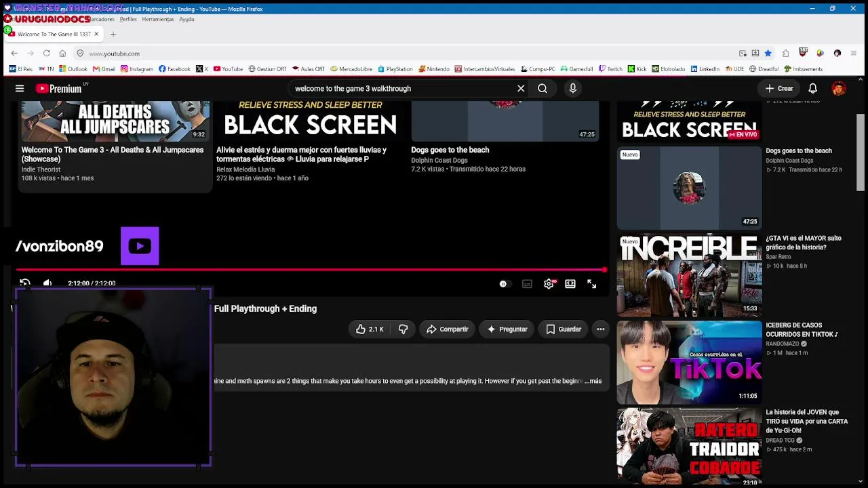The width and height of the screenshot is (868, 488).
Task: Open the YouTube bookmark
Action: (x=228, y=69)
